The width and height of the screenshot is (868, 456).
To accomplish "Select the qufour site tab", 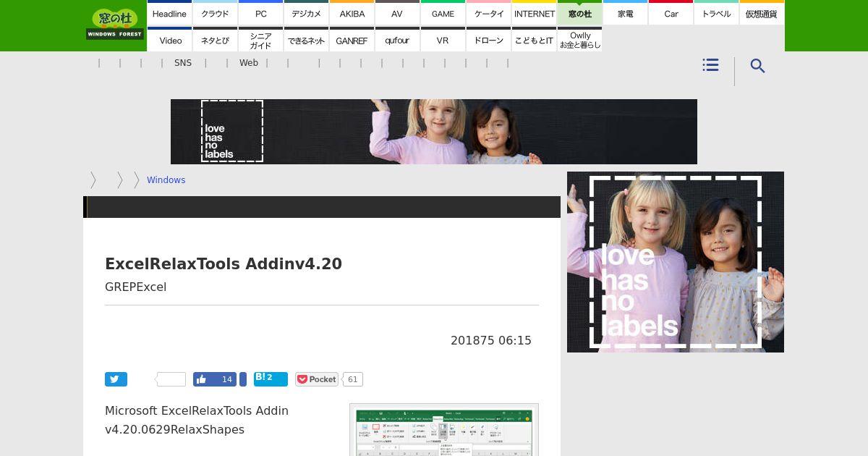I will (x=397, y=40).
